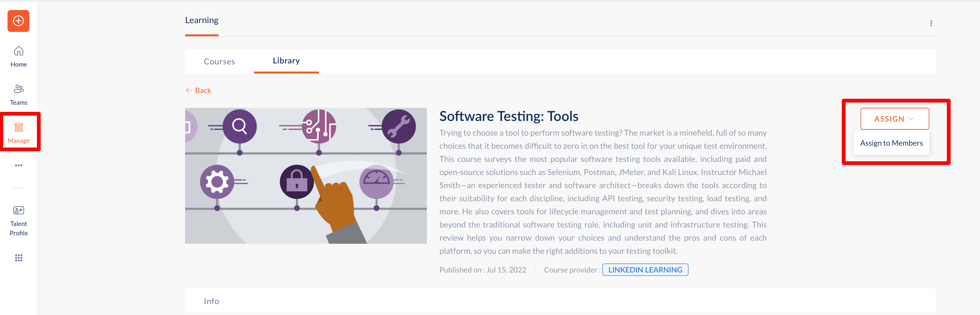Open the vertical kebab menu at top right
980x315 pixels.
tap(931, 23)
